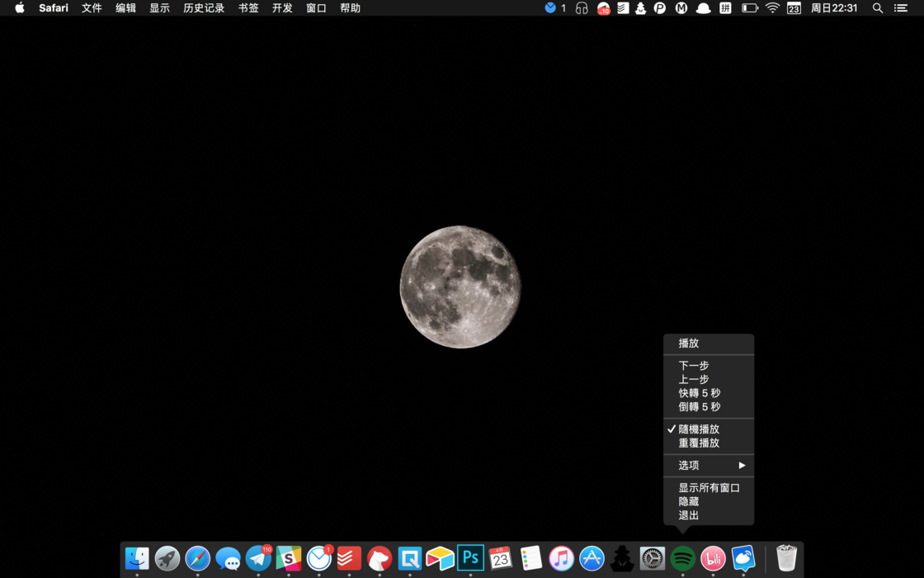Viewport: 924px width, 578px height.
Task: Open Spotlight search in the menu bar
Action: pos(877,8)
